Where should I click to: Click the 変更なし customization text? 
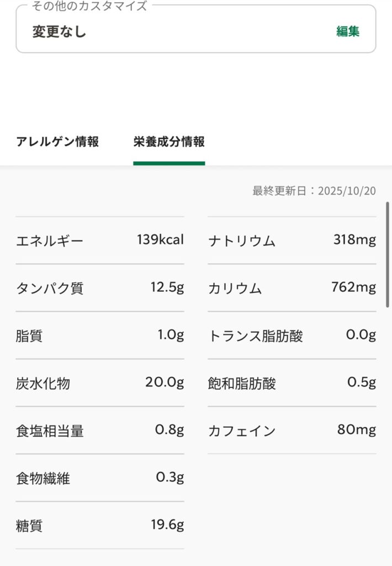tap(60, 32)
